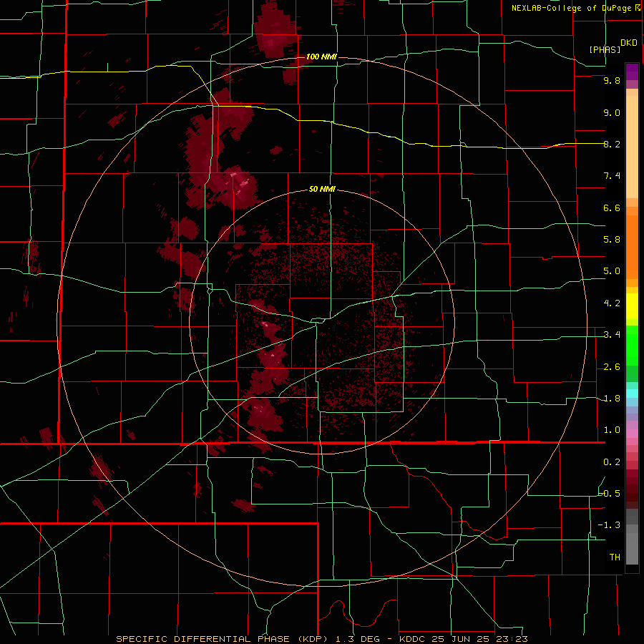Image resolution: width=644 pixels, height=644 pixels.
Task: Click the DKD product label
Action: click(628, 43)
